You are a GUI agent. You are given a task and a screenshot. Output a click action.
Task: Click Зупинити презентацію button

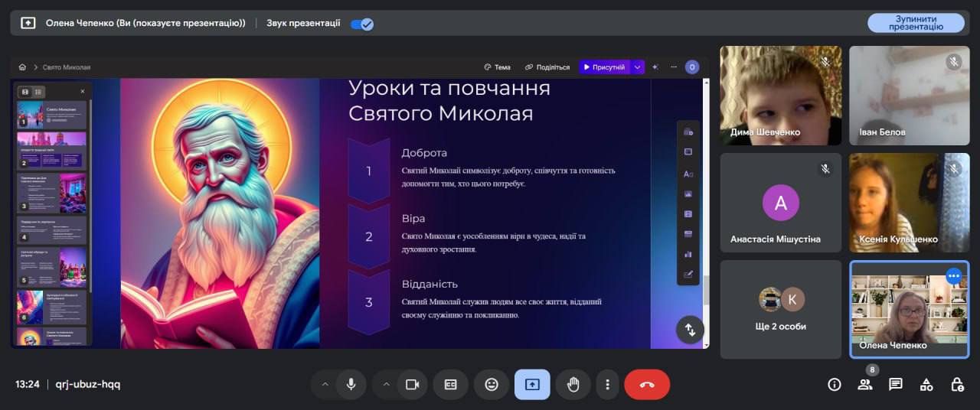pos(915,23)
